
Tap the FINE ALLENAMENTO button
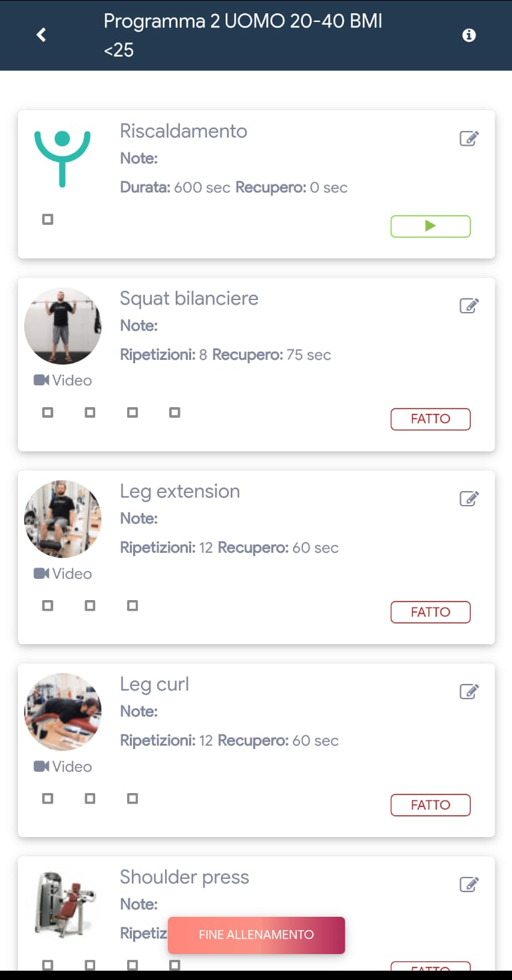256,935
